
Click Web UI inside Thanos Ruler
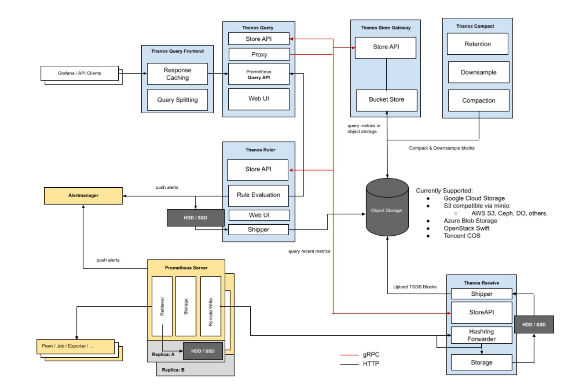click(x=259, y=215)
